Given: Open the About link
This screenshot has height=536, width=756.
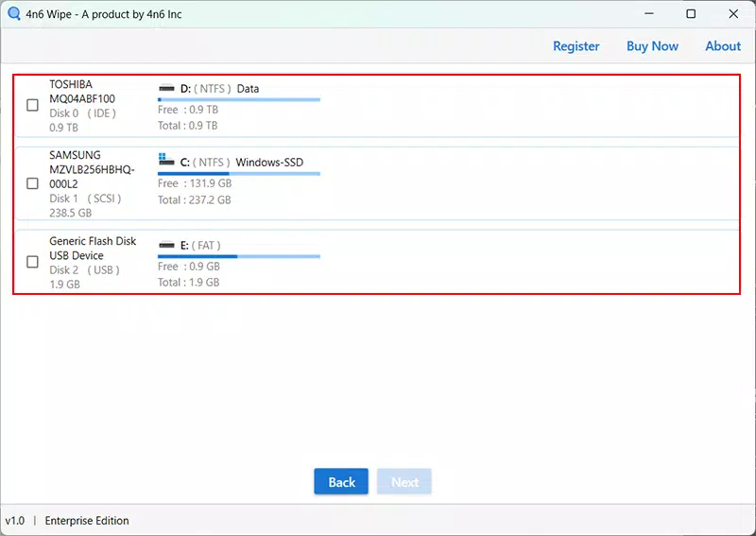Looking at the screenshot, I should (723, 46).
